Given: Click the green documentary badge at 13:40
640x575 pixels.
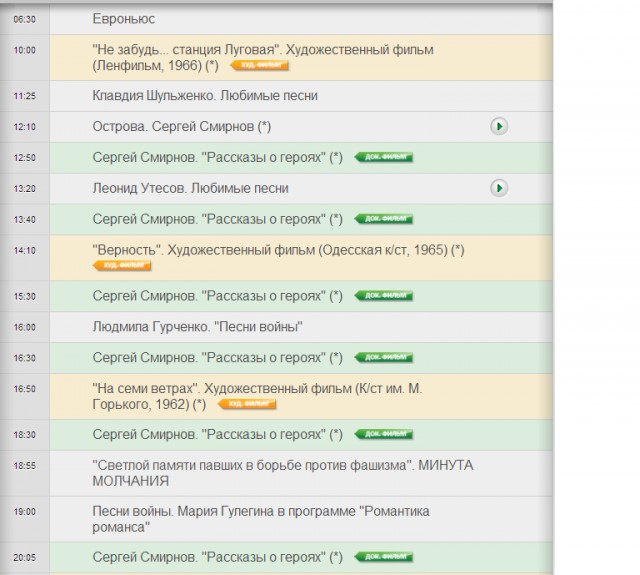Looking at the screenshot, I should pyautogui.click(x=385, y=219).
